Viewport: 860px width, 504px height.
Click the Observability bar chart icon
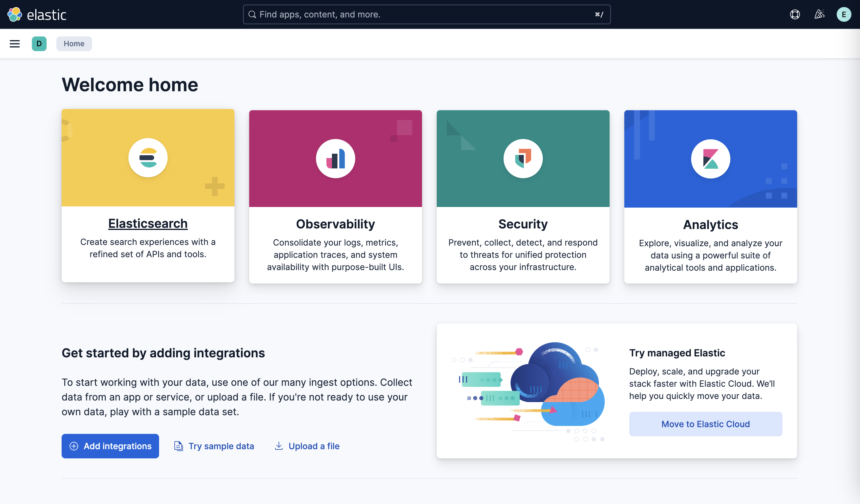(335, 159)
